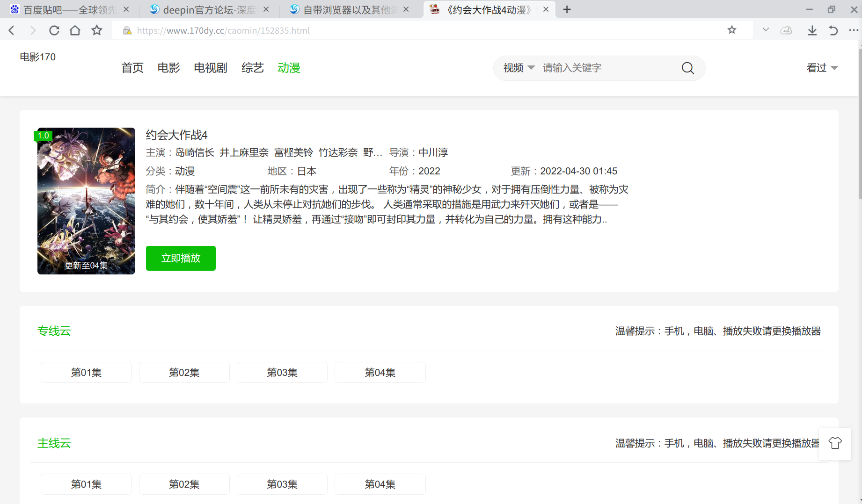Expand the address bar dropdown chevron
Screen dimensions: 862x504
(766, 30)
